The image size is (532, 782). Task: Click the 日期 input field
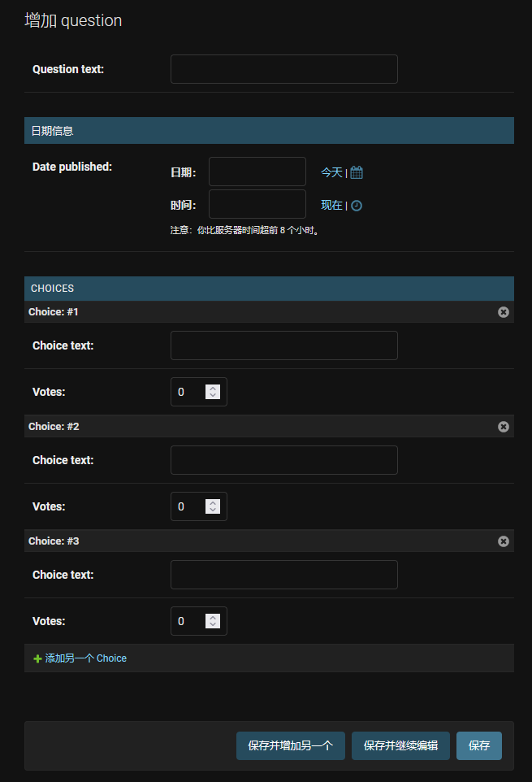(257, 172)
